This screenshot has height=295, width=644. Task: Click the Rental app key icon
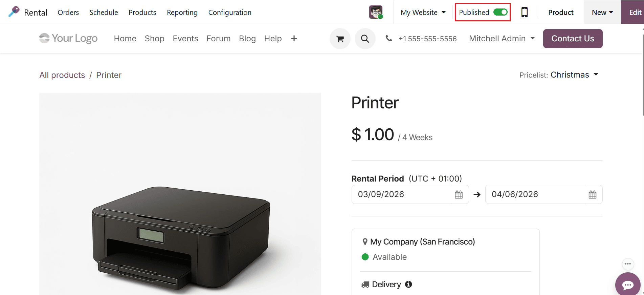14,12
